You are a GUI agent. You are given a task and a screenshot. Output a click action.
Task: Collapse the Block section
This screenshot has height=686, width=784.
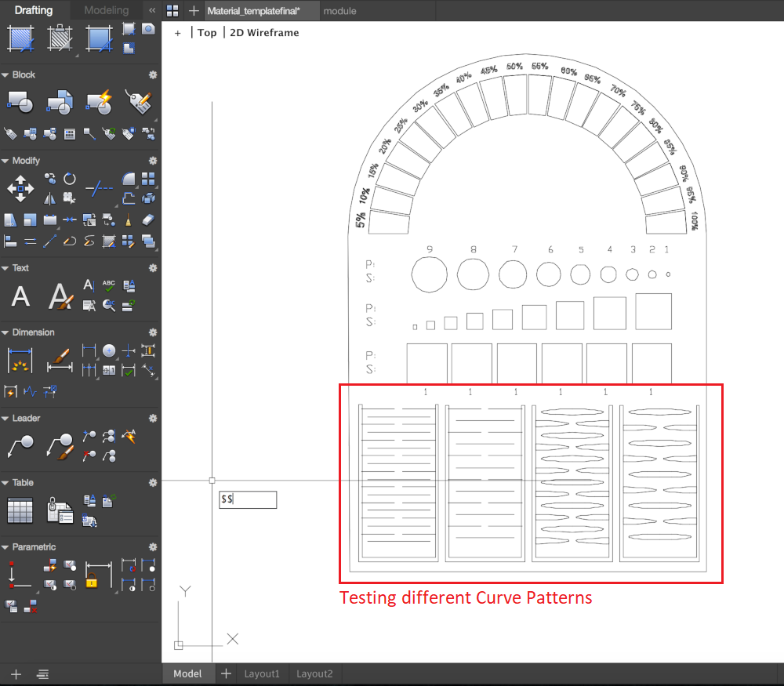(x=5, y=75)
